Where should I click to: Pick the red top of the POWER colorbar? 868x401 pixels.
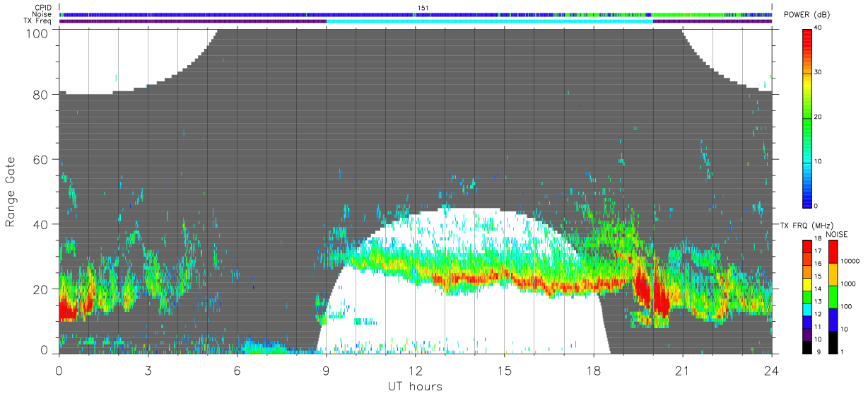pos(808,35)
